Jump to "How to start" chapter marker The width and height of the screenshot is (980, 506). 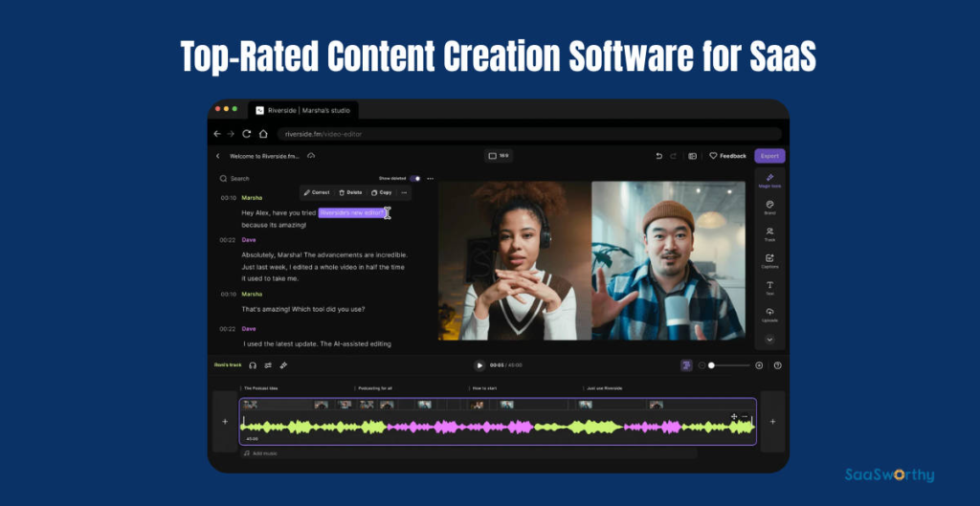(x=484, y=388)
